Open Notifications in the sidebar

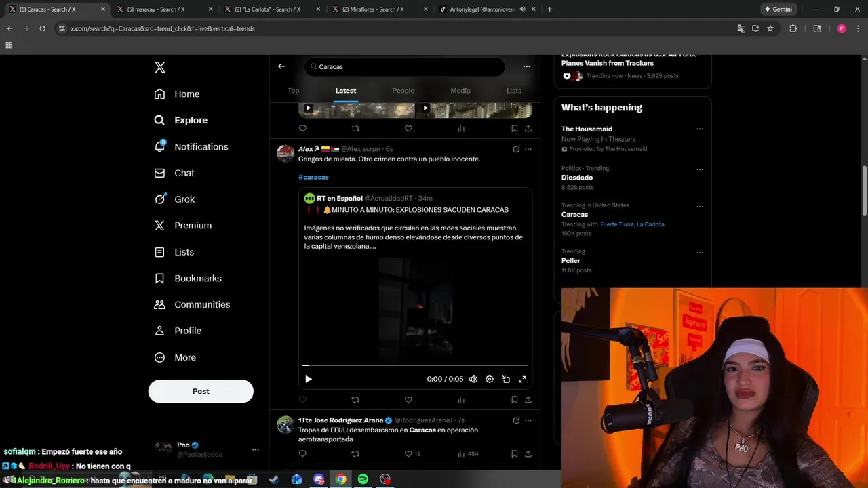191,146
